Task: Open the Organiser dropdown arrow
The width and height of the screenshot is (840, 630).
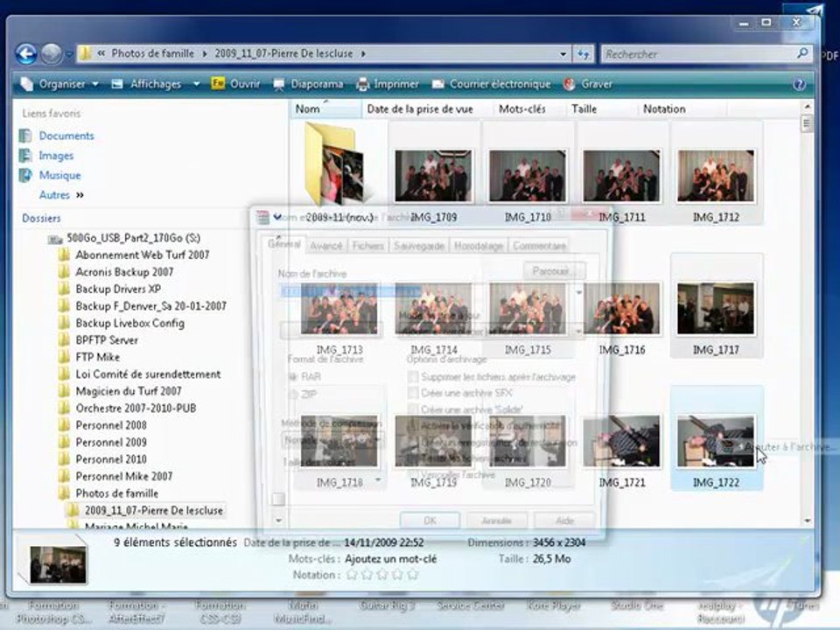Action: tap(95, 85)
